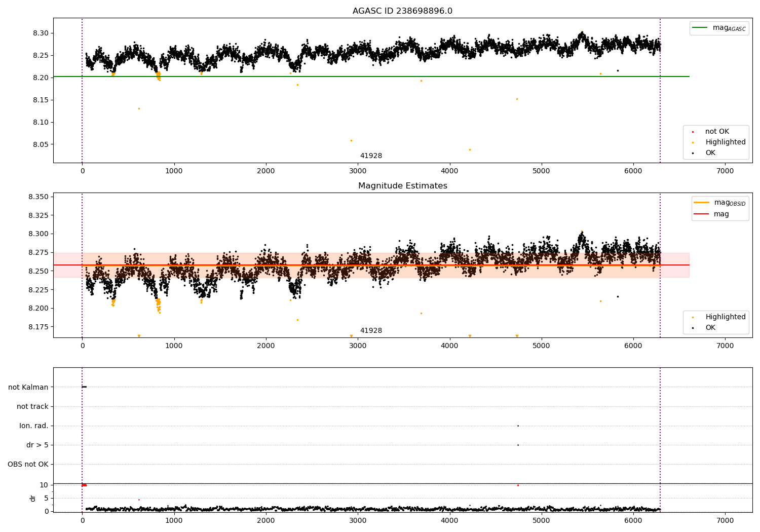Select the 'Ion. rad.' row label
Screen dimensions: 760x532
point(34,426)
